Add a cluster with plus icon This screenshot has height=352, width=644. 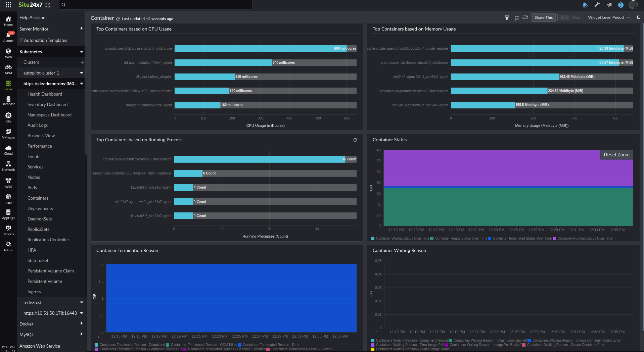tap(82, 62)
